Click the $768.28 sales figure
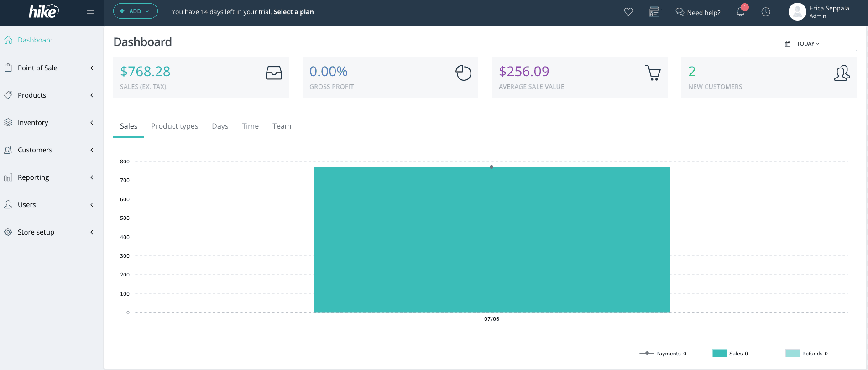 click(145, 71)
